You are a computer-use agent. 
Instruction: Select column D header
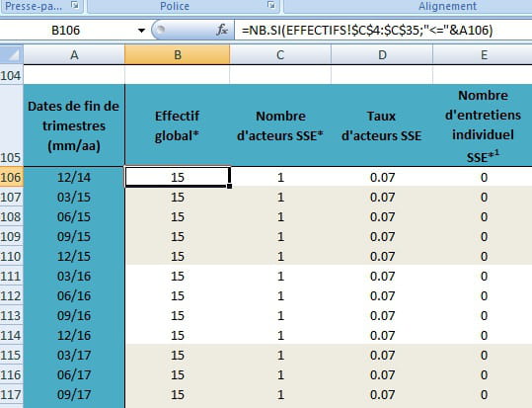382,54
